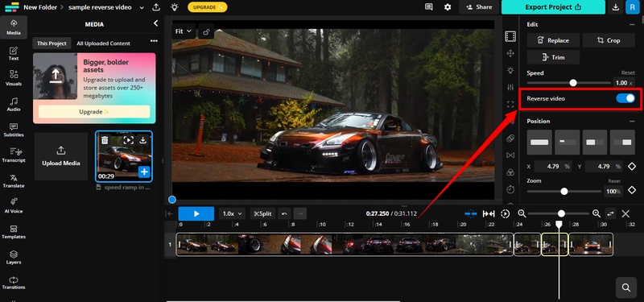This screenshot has width=644, height=302.
Task: Toggle the timeline snapping icon
Action: pyautogui.click(x=471, y=213)
